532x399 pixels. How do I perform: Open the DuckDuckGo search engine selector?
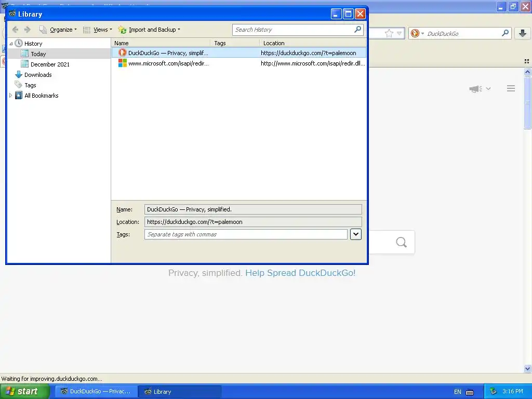[x=417, y=33]
